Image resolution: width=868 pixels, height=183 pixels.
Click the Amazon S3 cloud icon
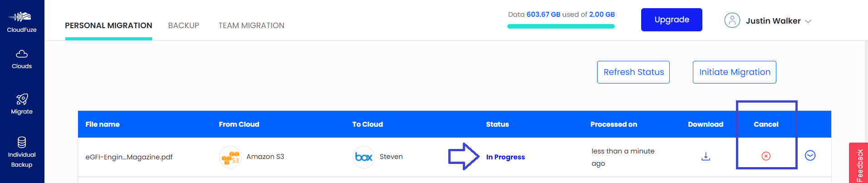pyautogui.click(x=230, y=157)
